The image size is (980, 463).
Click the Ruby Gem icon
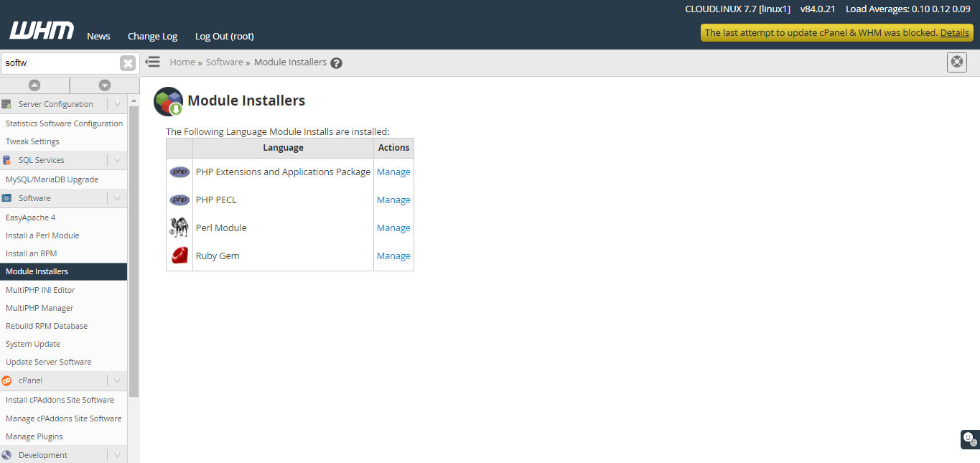(x=179, y=256)
